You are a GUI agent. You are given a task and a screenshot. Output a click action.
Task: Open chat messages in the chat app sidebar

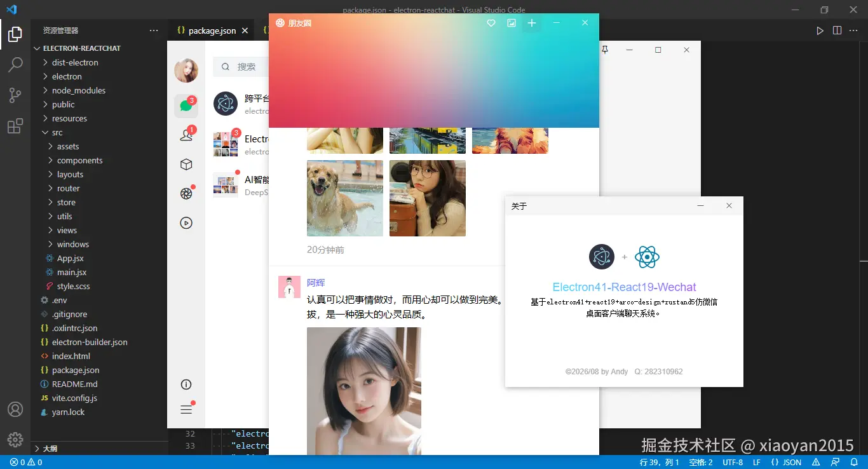click(x=186, y=105)
